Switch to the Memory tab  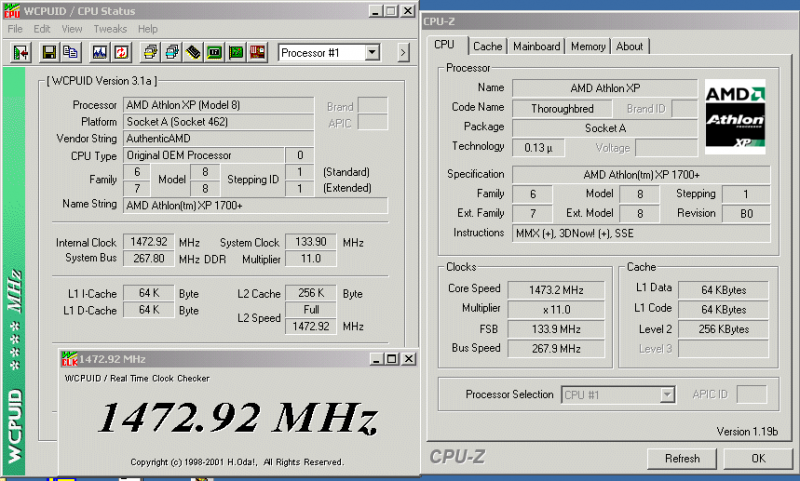pos(588,46)
